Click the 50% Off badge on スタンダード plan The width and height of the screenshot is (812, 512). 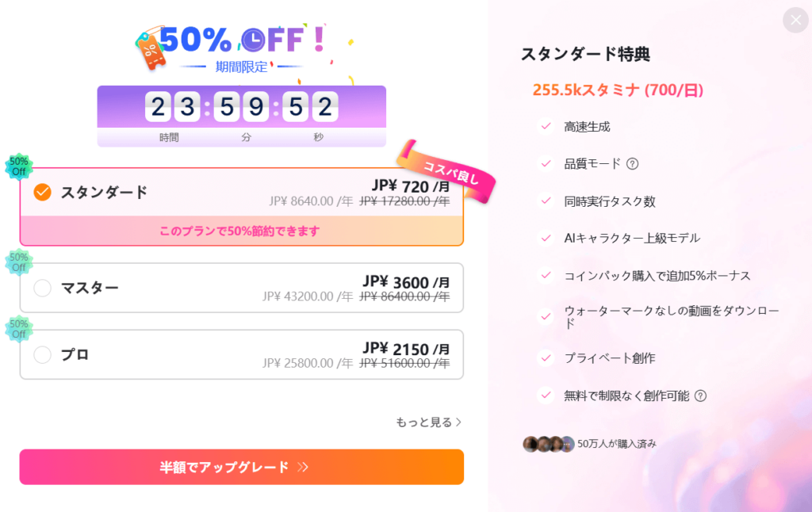pos(18,166)
